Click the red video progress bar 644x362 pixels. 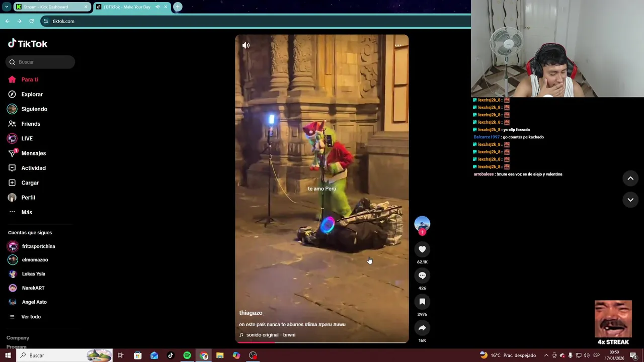[256, 342]
